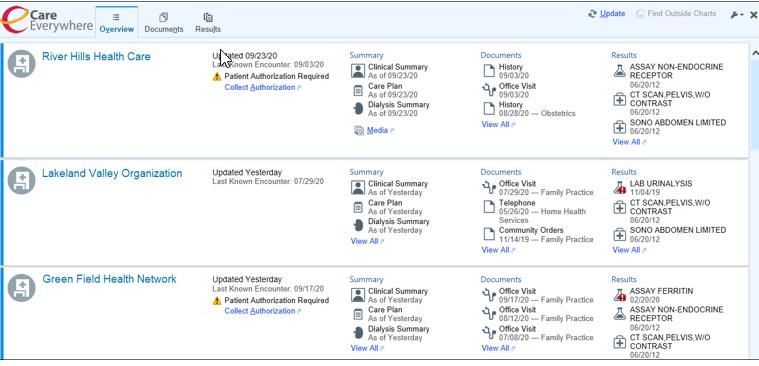759x366 pixels.
Task: Open River Hills Clinical Summary icon
Action: click(358, 71)
